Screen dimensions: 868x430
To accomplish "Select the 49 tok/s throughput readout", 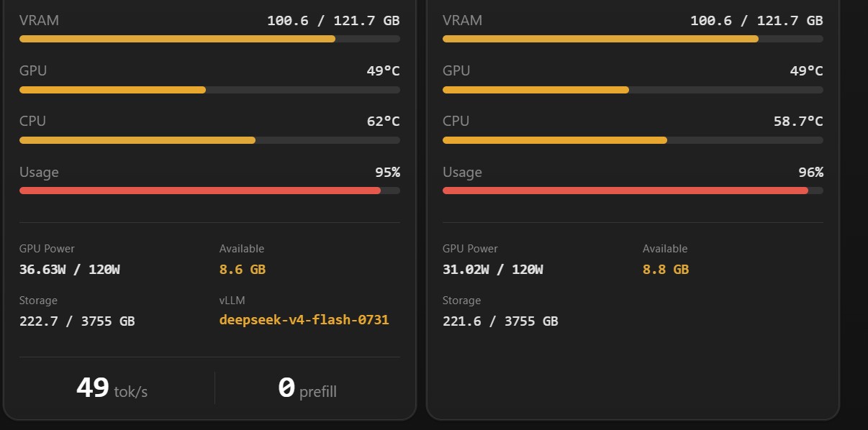I will tap(112, 388).
